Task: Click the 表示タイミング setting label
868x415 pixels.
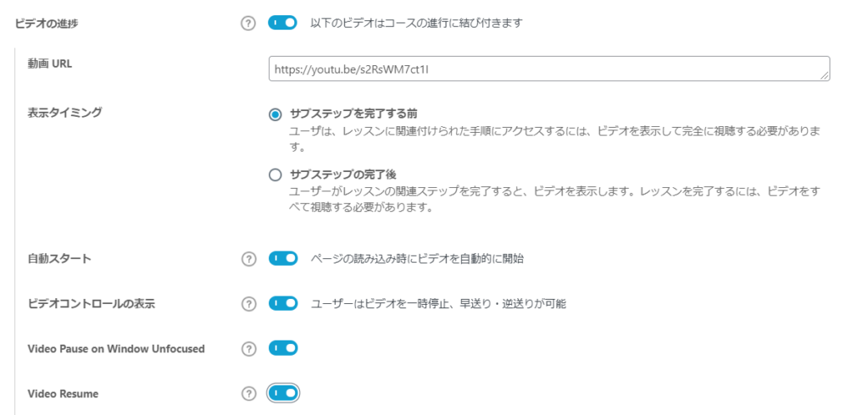Action: coord(64,113)
